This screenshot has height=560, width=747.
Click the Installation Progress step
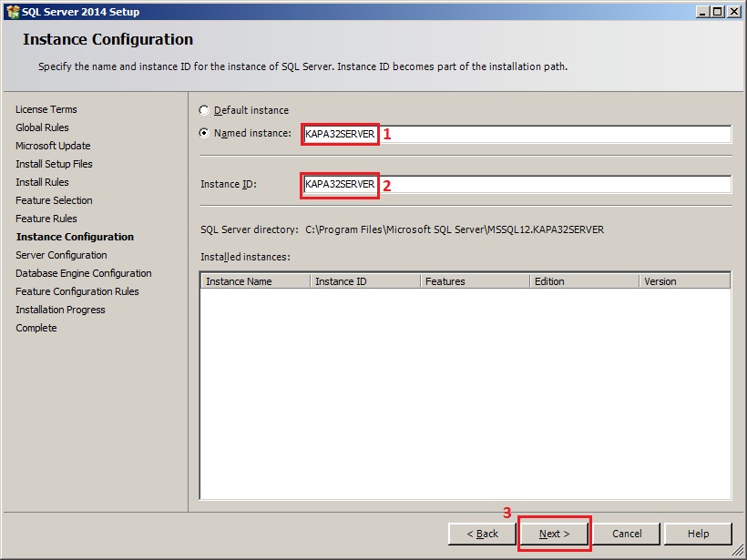pyautogui.click(x=60, y=310)
